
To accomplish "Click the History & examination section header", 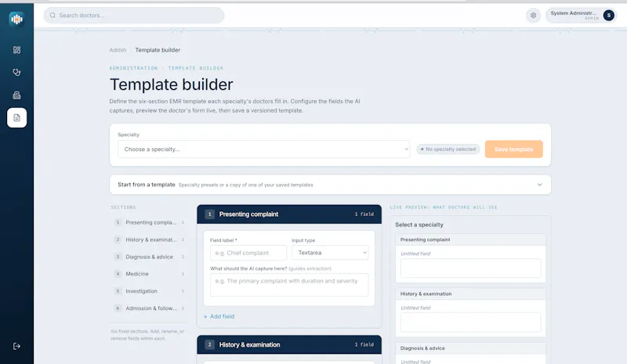I will pos(289,344).
